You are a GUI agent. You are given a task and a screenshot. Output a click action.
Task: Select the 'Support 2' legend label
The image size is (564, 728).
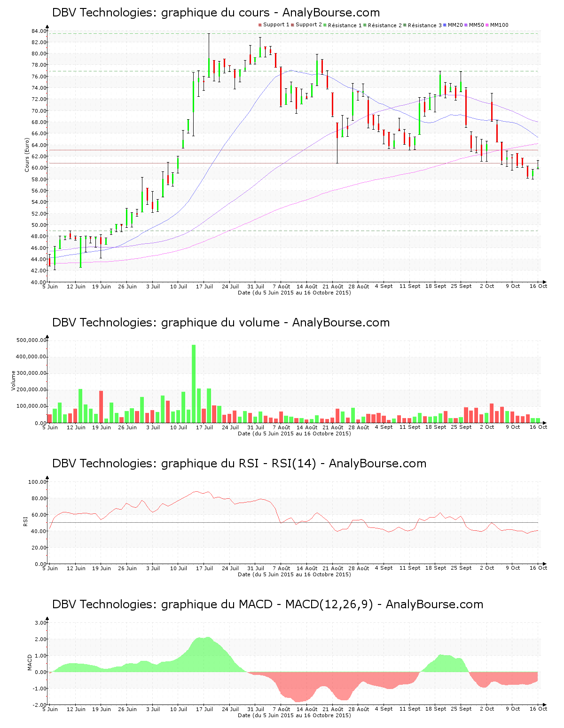pos(309,25)
